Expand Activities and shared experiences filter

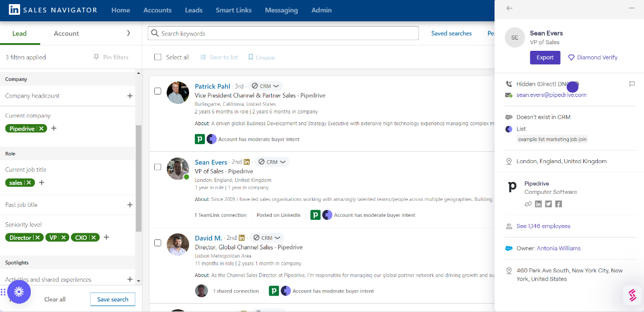point(130,279)
